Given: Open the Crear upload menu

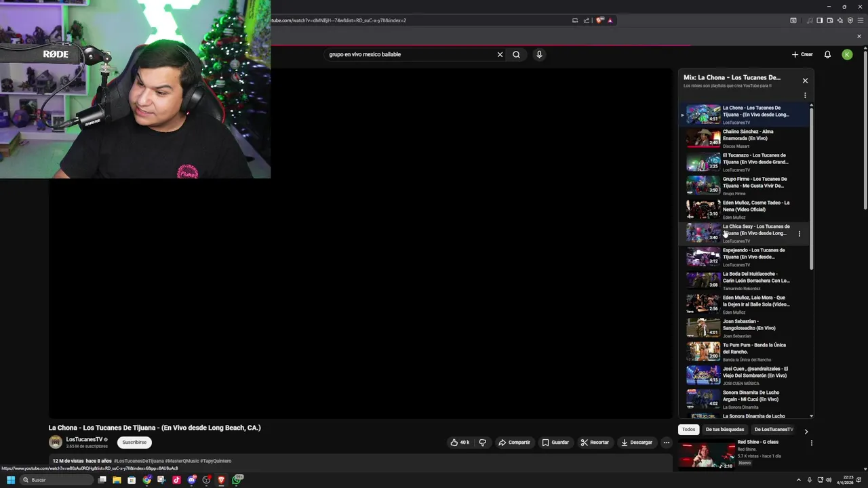Looking at the screenshot, I should [802, 54].
